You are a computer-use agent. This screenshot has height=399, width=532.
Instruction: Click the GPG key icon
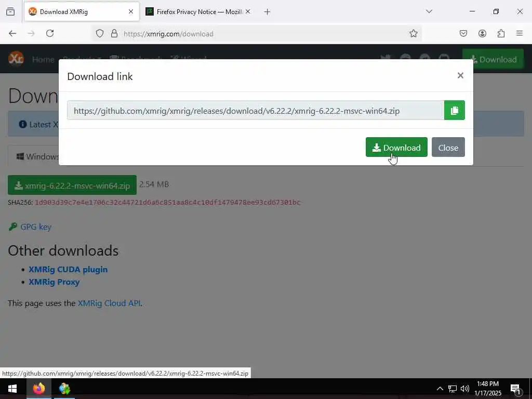coord(12,227)
